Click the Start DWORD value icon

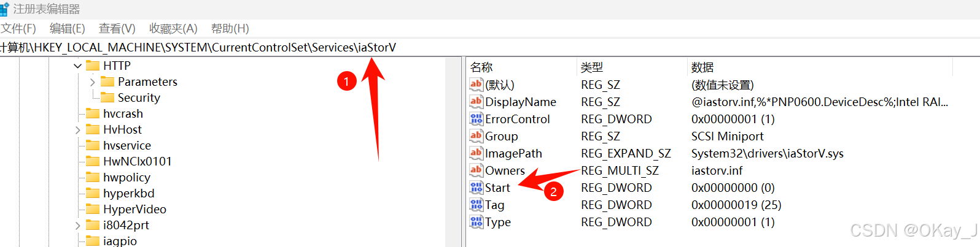476,188
